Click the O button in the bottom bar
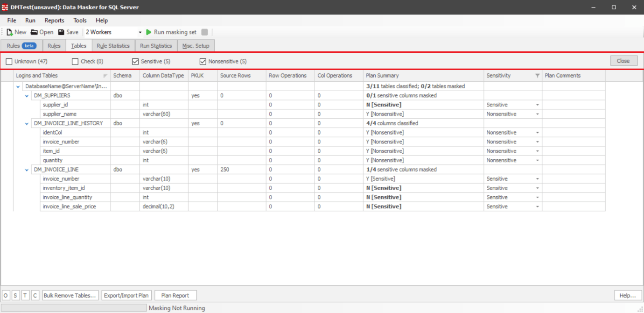 [x=5, y=295]
